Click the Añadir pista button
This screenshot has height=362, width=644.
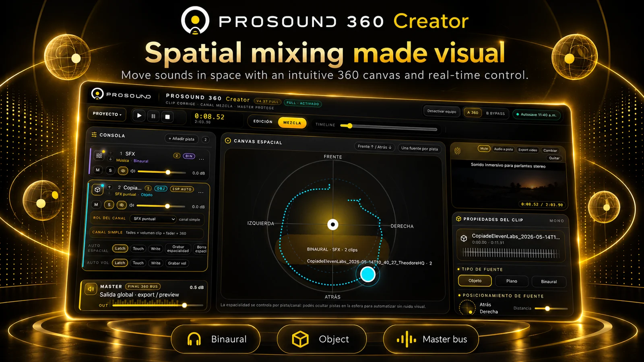point(182,139)
